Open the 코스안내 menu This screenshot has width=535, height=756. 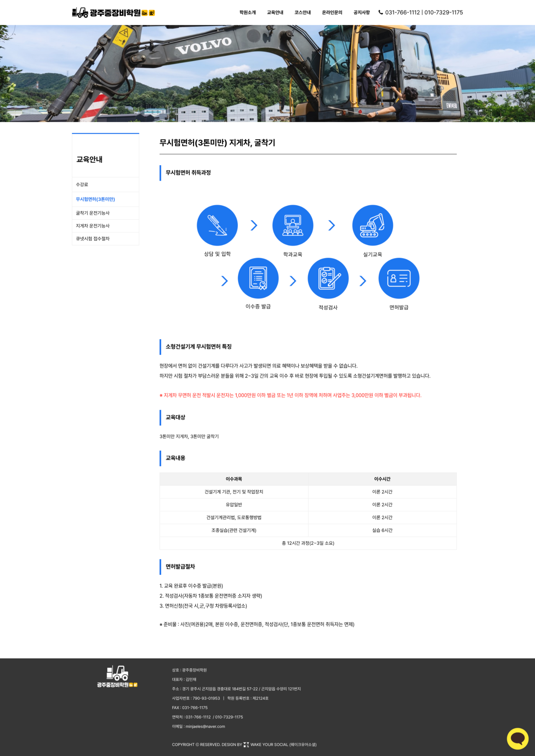pyautogui.click(x=303, y=13)
